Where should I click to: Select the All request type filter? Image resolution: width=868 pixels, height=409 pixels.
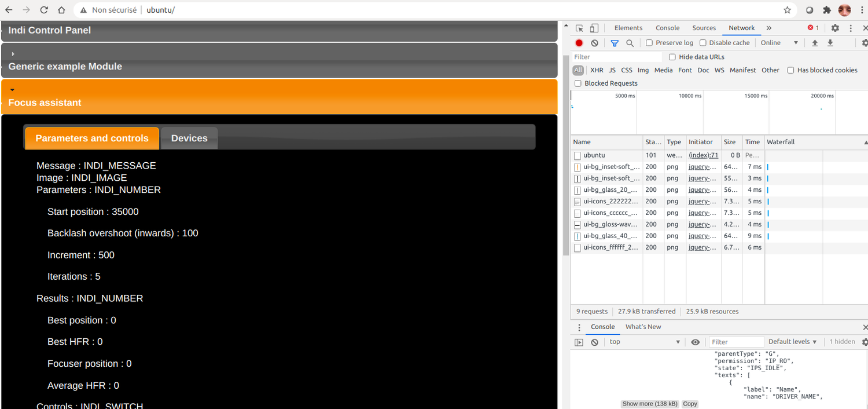578,70
